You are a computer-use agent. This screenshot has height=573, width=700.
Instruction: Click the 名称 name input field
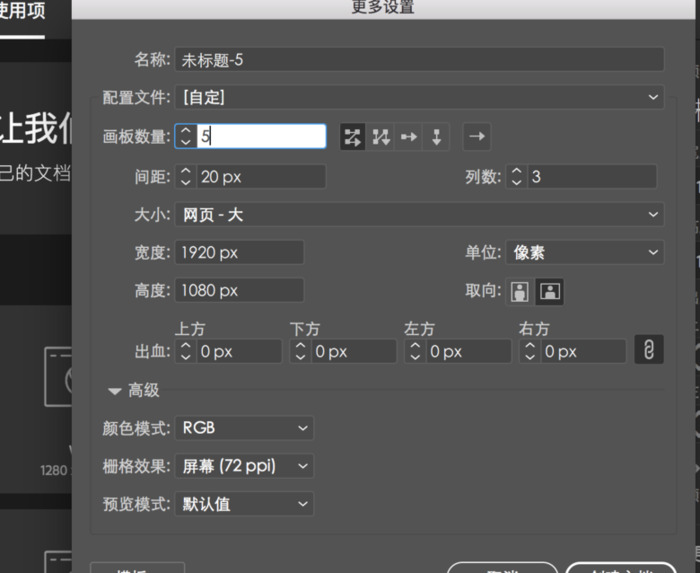pos(419,59)
